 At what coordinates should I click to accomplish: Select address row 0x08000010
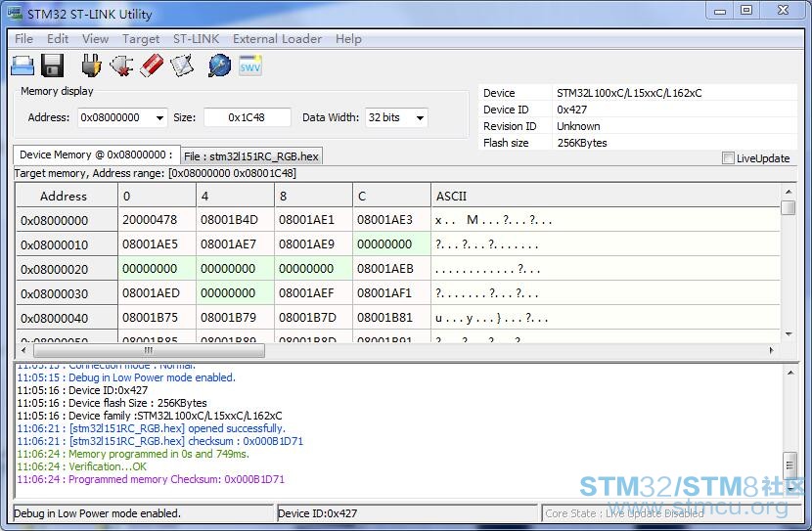[x=67, y=244]
